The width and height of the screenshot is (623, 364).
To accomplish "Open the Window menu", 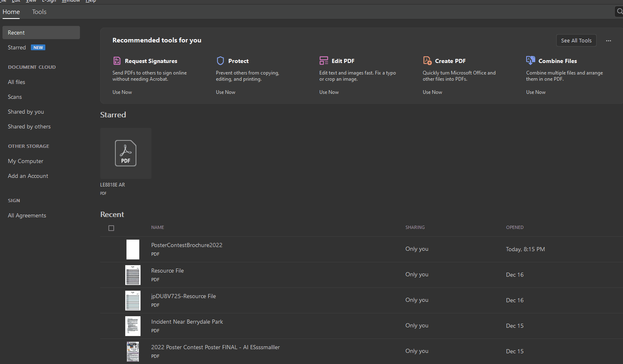I will (70, 1).
